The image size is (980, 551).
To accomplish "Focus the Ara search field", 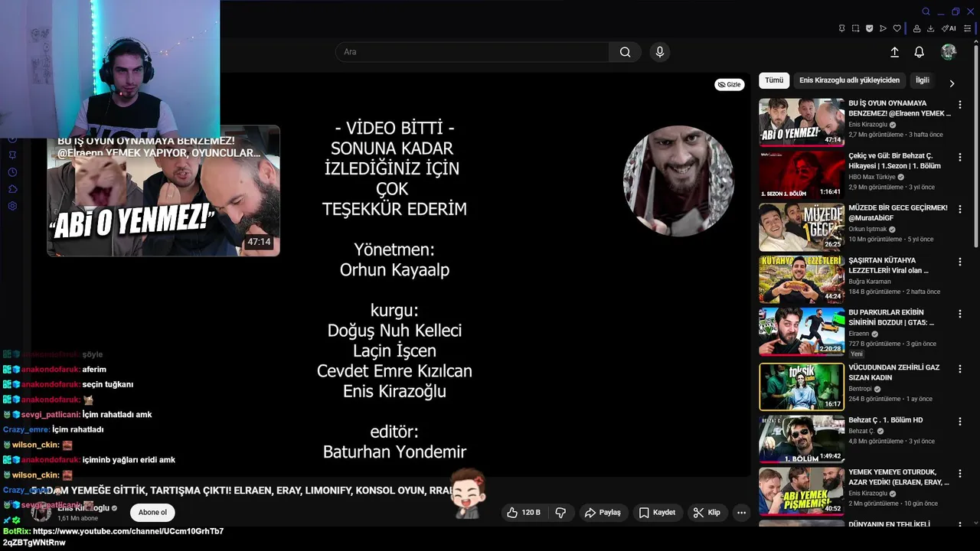I will 472,52.
